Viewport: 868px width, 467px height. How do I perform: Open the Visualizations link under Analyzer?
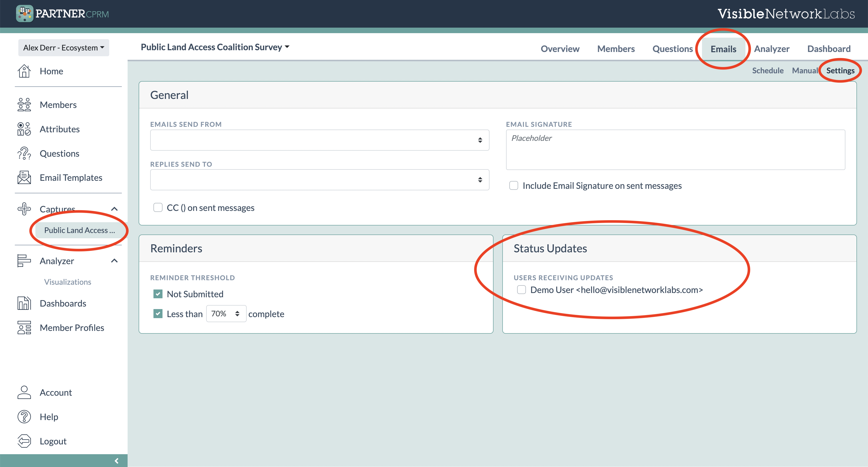(67, 282)
